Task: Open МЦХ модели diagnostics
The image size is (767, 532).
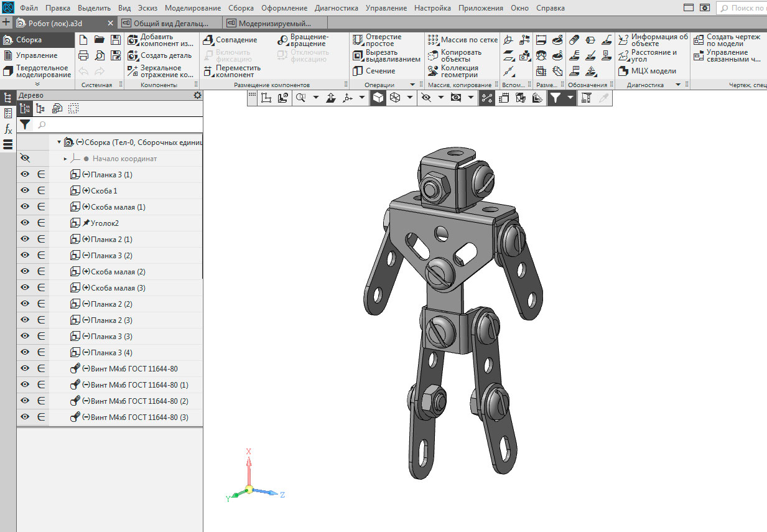Action: tap(648, 71)
